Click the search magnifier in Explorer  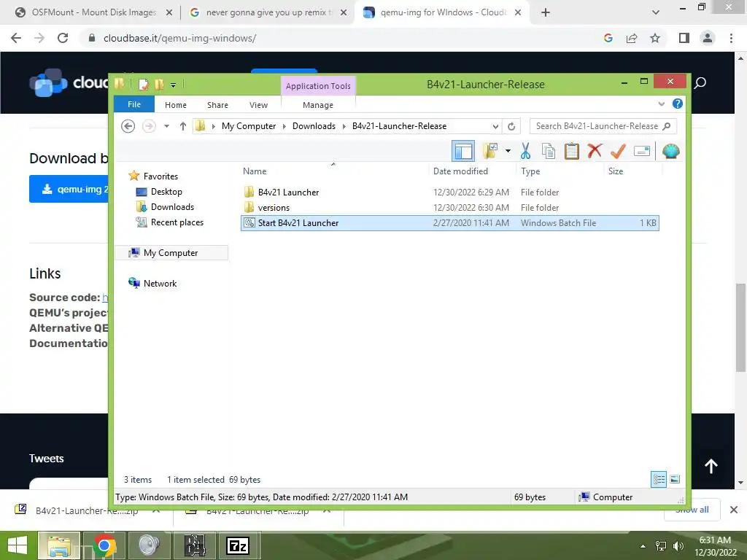tap(667, 126)
